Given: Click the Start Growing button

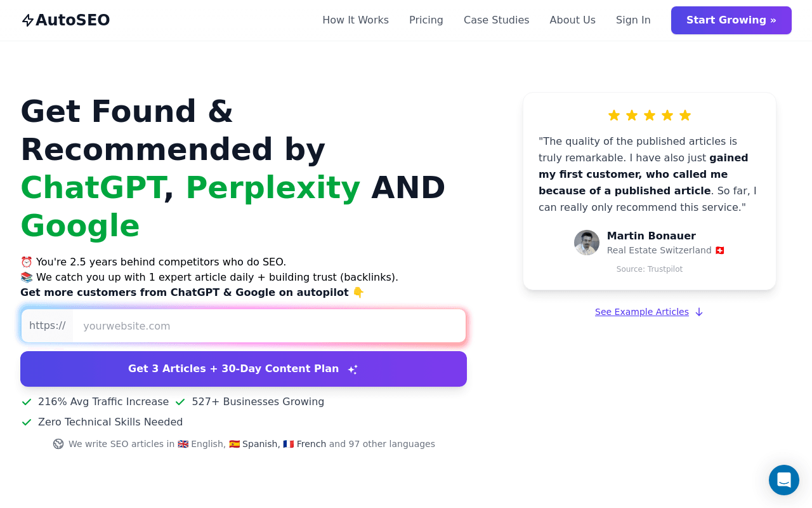Looking at the screenshot, I should 731,20.
